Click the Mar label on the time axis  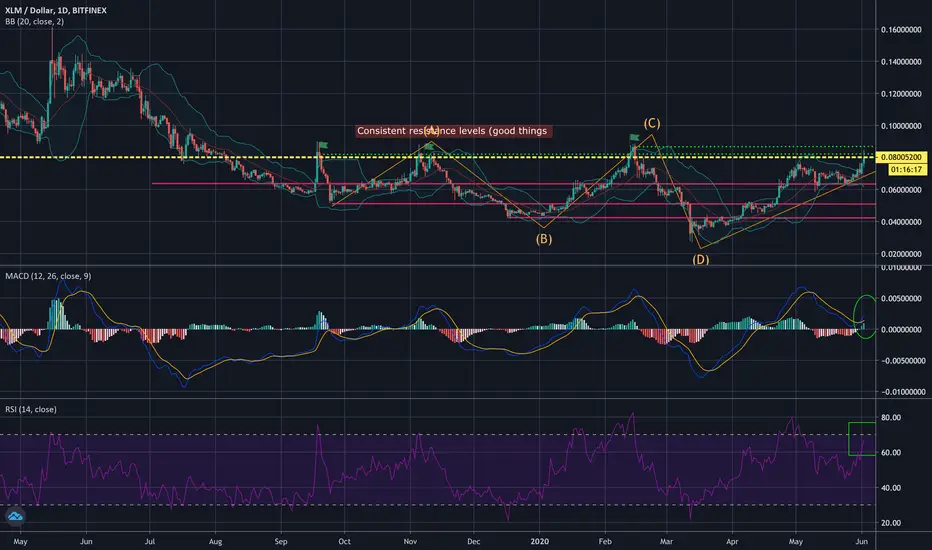[666, 542]
